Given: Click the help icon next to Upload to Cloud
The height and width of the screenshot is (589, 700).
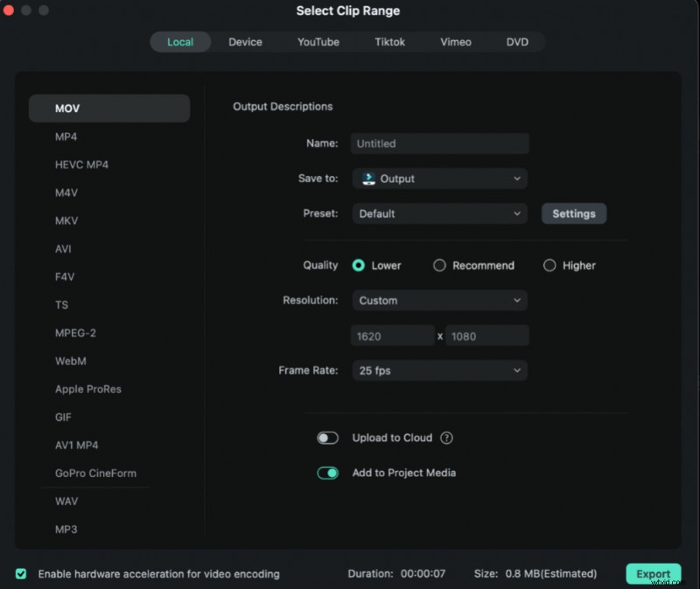Looking at the screenshot, I should tap(444, 438).
